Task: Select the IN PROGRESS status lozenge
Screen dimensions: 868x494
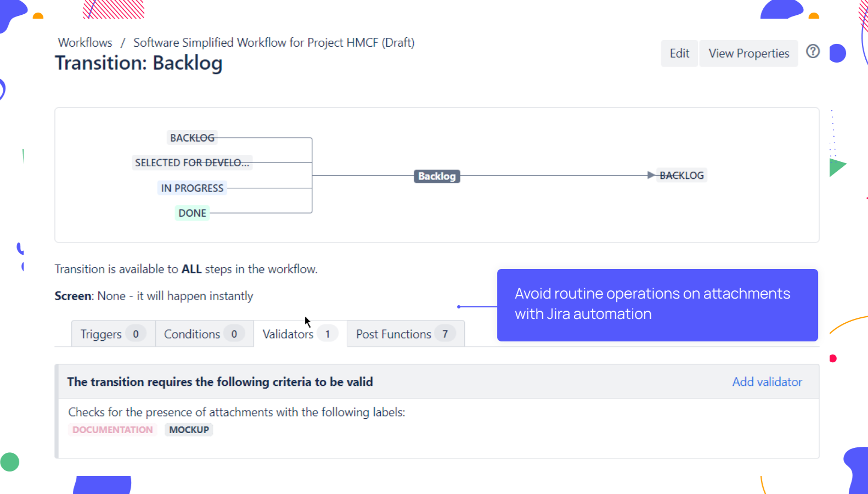Action: point(192,188)
